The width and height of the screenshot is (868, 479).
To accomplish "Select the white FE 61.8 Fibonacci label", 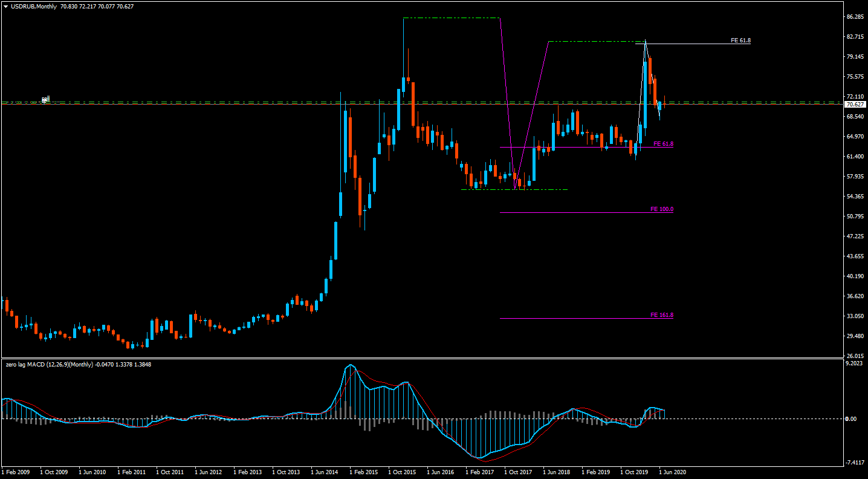I will pyautogui.click(x=740, y=41).
